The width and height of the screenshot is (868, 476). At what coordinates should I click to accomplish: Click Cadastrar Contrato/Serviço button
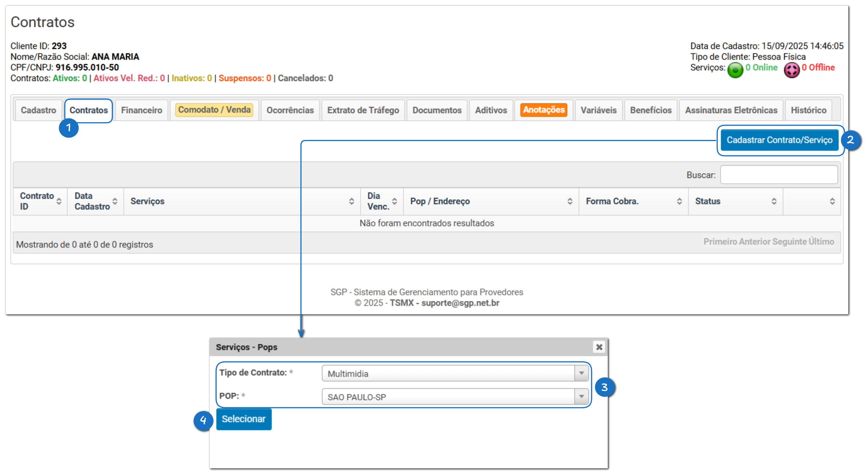point(779,140)
